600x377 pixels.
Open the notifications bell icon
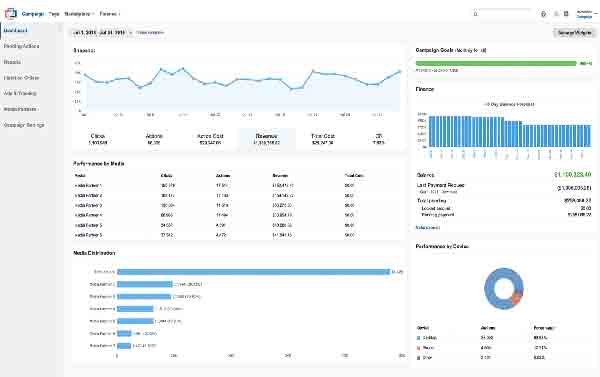coord(556,14)
